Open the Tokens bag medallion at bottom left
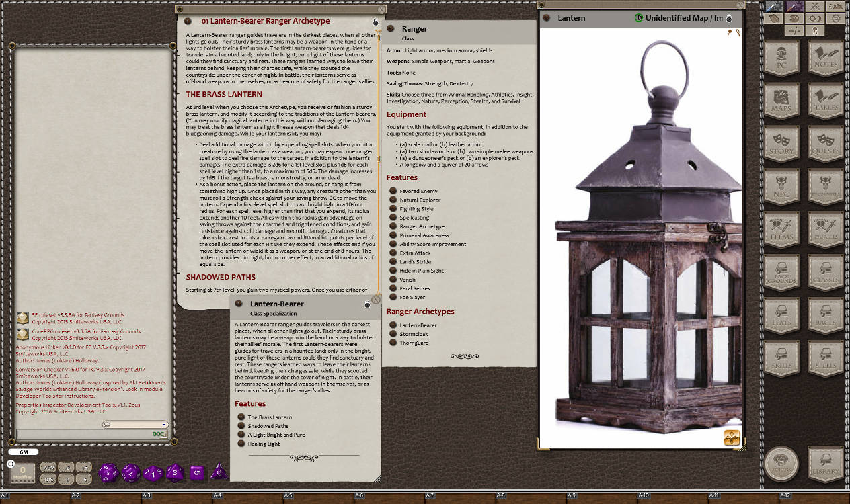This screenshot has height=504, width=850. [x=782, y=462]
